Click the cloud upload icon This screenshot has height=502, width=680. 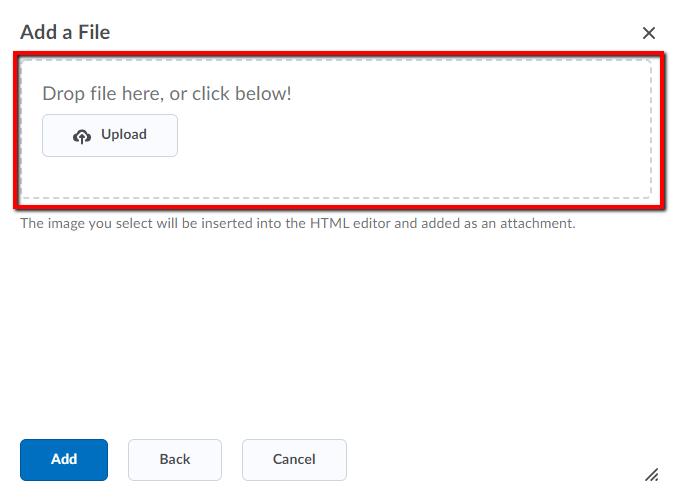pyautogui.click(x=82, y=137)
